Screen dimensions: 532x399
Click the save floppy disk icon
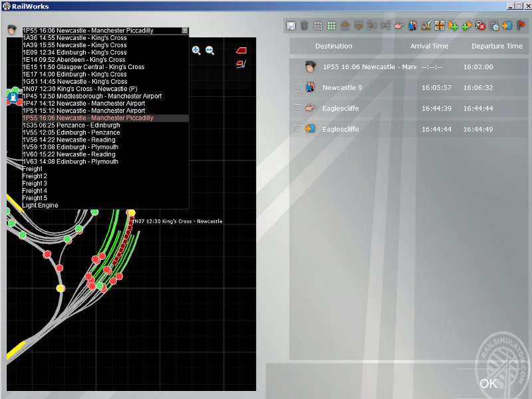pyautogui.click(x=291, y=26)
